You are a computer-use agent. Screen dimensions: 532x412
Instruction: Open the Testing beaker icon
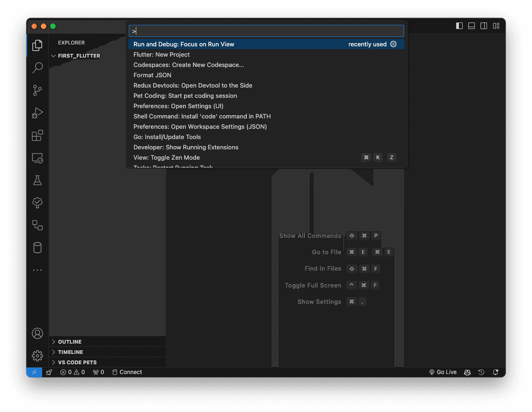coord(37,180)
